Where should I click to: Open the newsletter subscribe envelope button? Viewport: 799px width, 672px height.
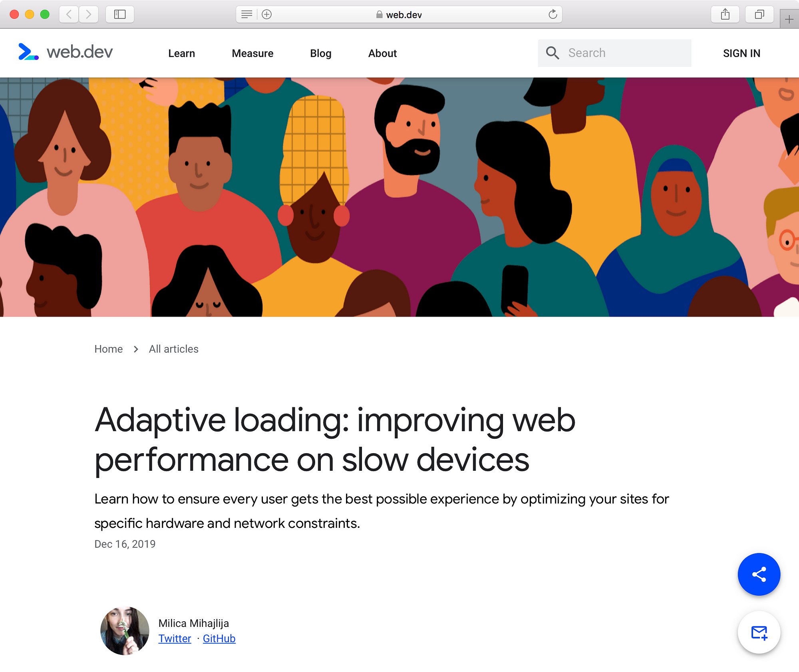click(759, 632)
